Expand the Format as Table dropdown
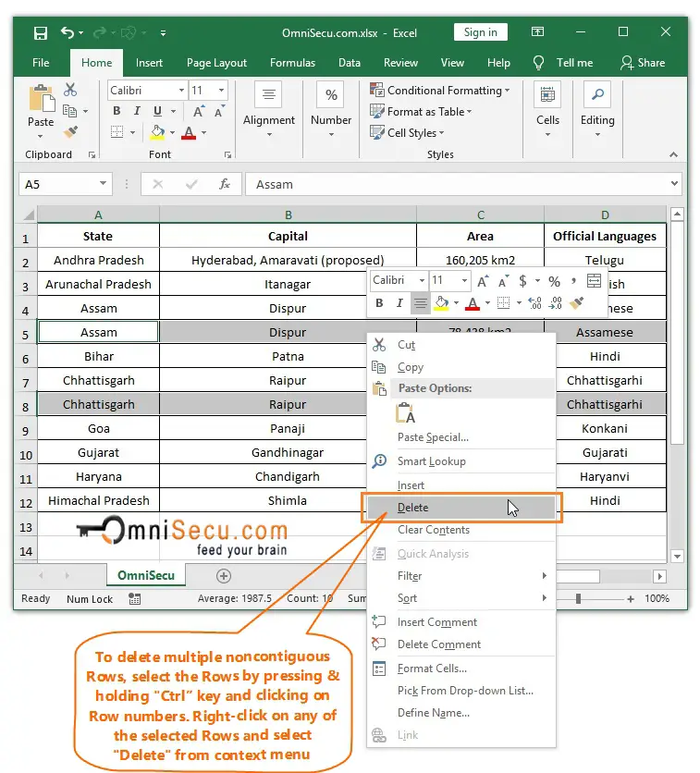This screenshot has height=773, width=700. (470, 112)
